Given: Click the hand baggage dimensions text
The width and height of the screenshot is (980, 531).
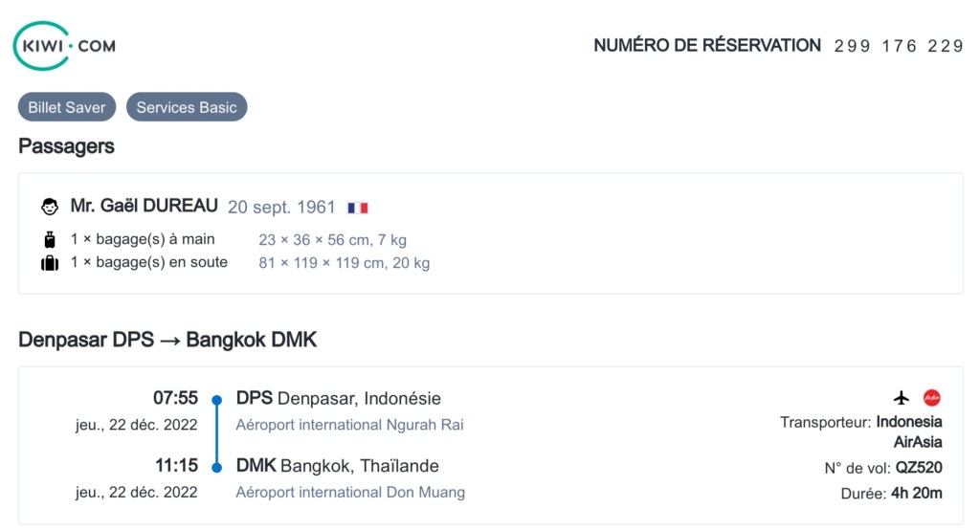Looking at the screenshot, I should pos(332,240).
